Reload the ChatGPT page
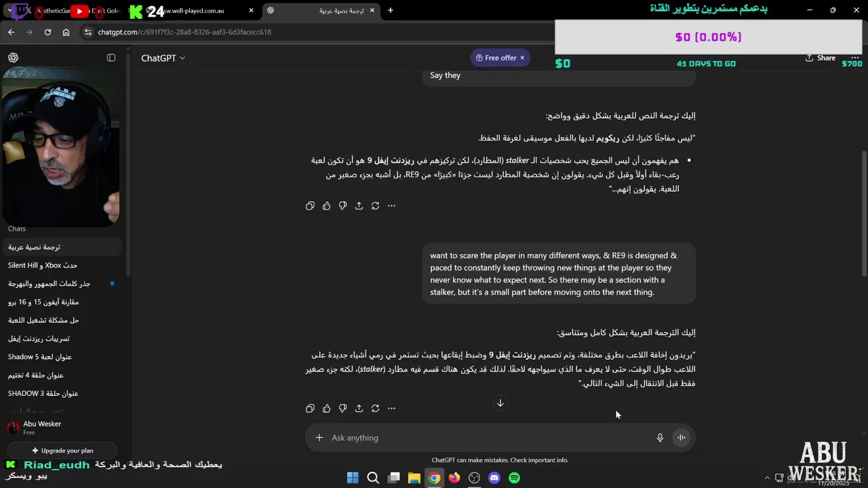The height and width of the screenshot is (488, 868). 47,32
